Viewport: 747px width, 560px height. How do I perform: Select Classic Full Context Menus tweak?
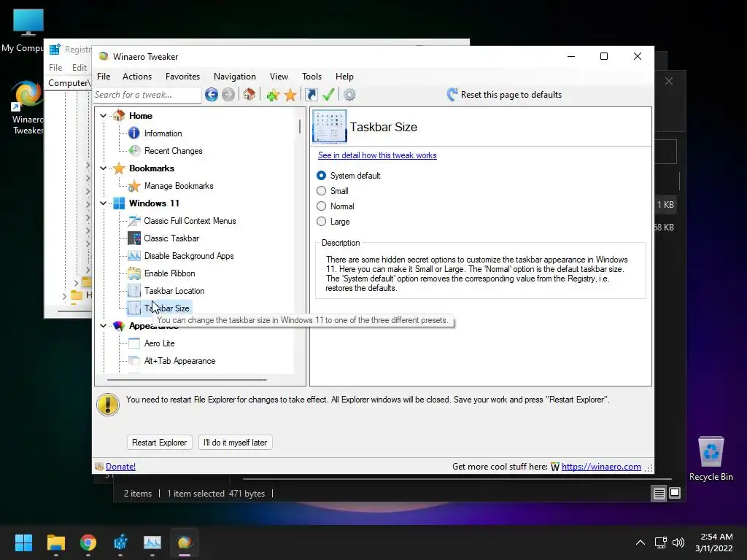(190, 221)
